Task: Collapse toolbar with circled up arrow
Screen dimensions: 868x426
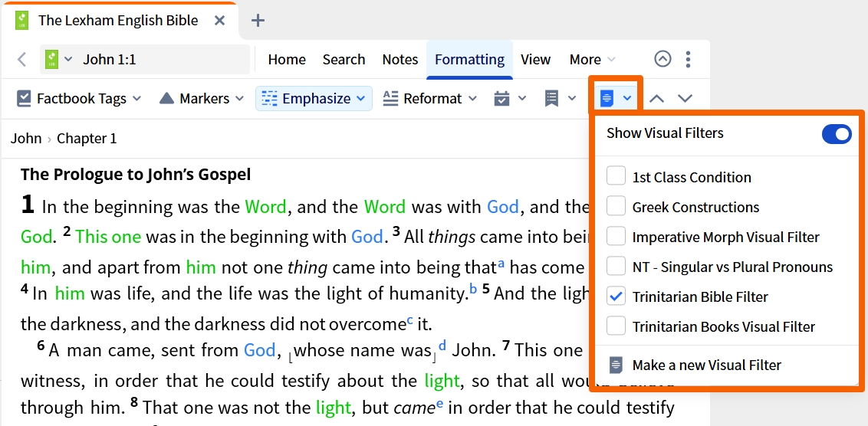Action: 663,59
